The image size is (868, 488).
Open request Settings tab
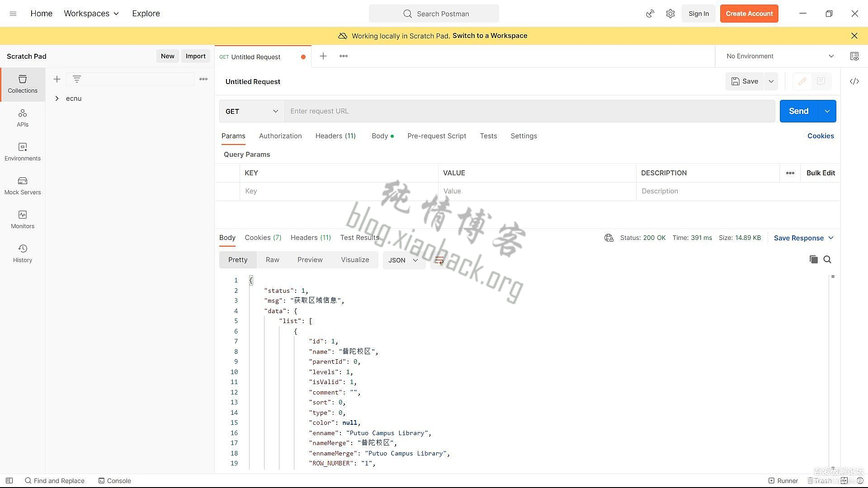524,136
